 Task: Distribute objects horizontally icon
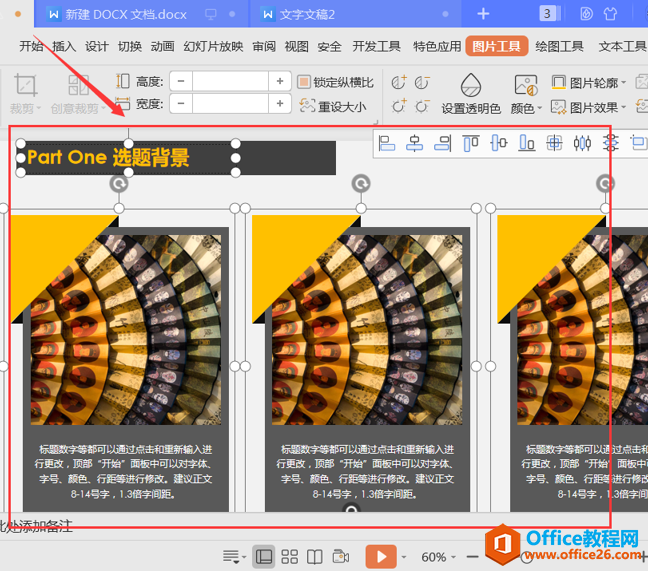(x=582, y=143)
